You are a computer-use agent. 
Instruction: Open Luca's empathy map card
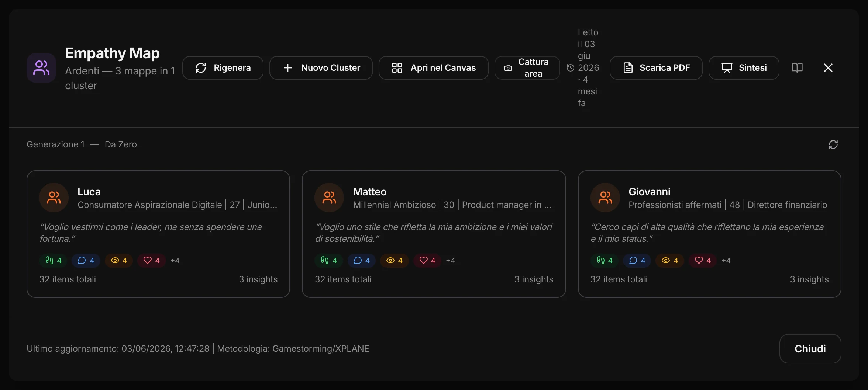[158, 234]
